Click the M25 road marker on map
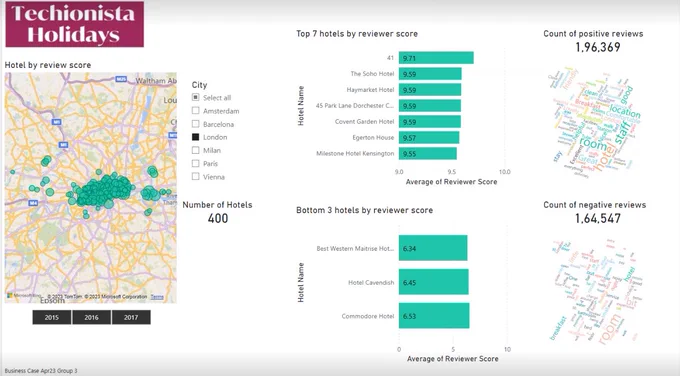This screenshot has width=680, height=376. pyautogui.click(x=121, y=79)
